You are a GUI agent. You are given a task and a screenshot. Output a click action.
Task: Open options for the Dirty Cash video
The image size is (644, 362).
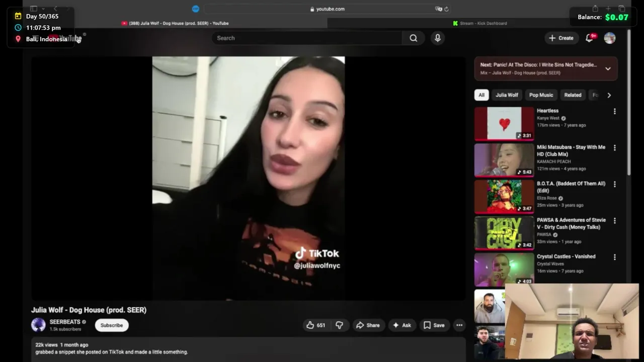tap(614, 221)
